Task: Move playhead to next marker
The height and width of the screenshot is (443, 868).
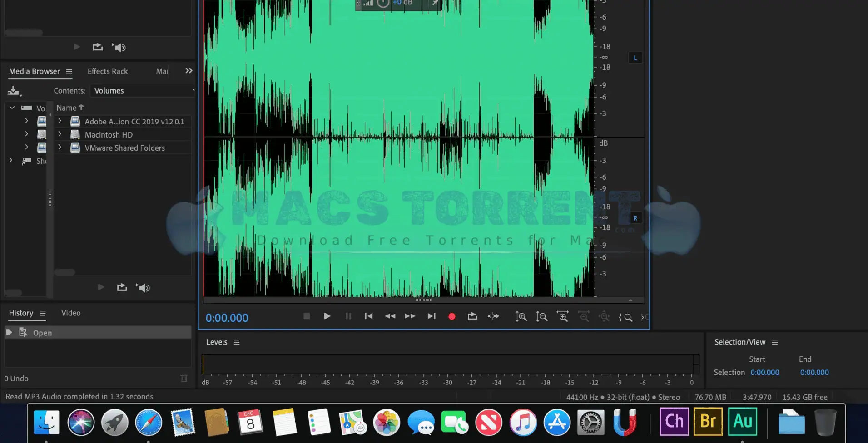Action: pos(432,316)
